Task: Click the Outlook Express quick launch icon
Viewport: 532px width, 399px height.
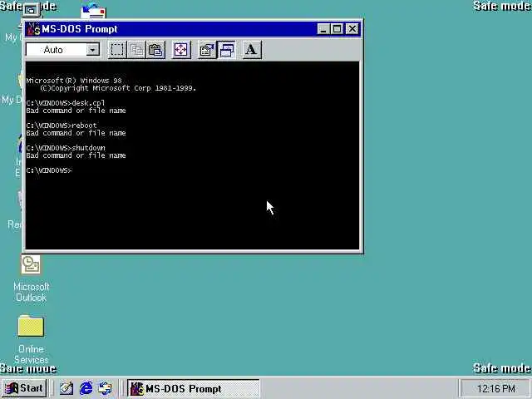Action: pos(105,388)
